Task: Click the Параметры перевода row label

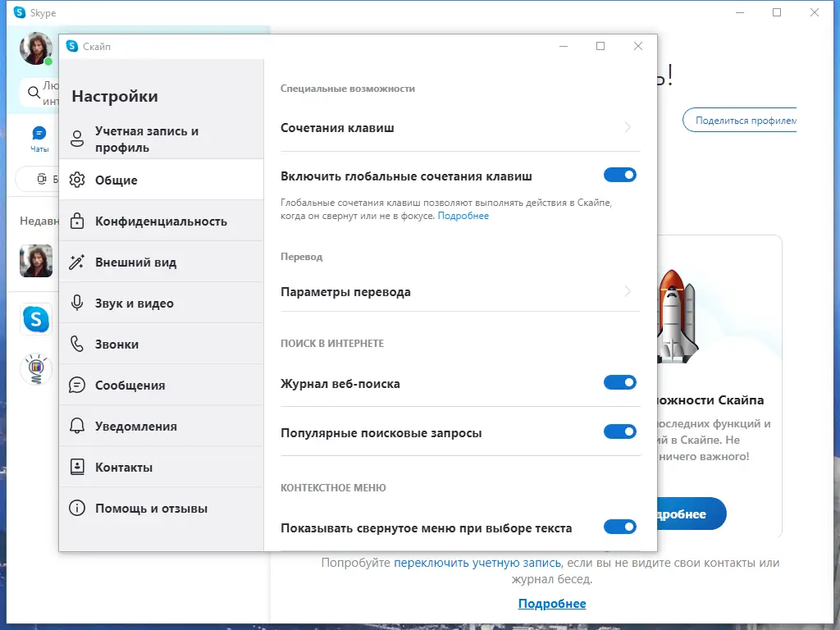Action: point(345,292)
